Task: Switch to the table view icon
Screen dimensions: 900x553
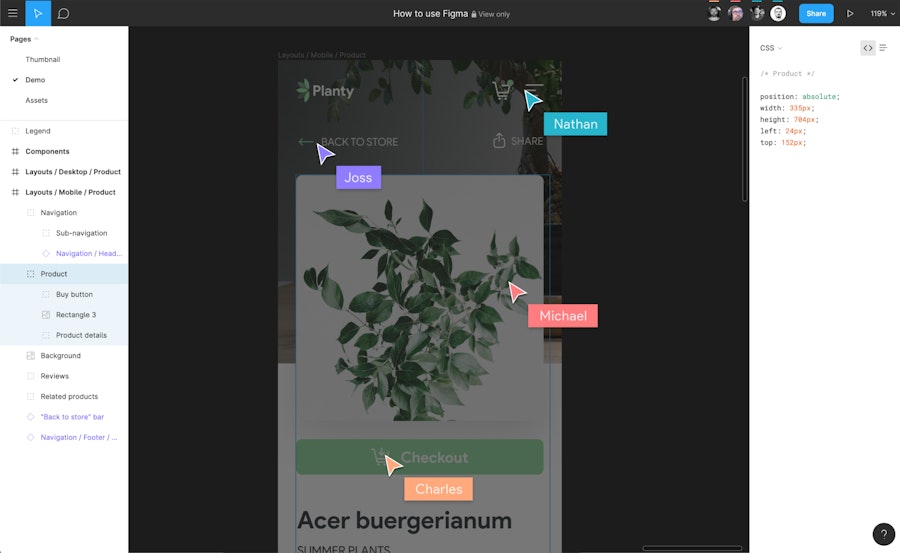Action: click(x=883, y=48)
